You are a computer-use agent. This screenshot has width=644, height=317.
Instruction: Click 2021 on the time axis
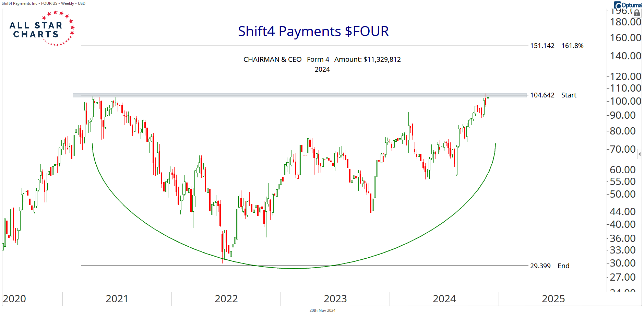[117, 299]
